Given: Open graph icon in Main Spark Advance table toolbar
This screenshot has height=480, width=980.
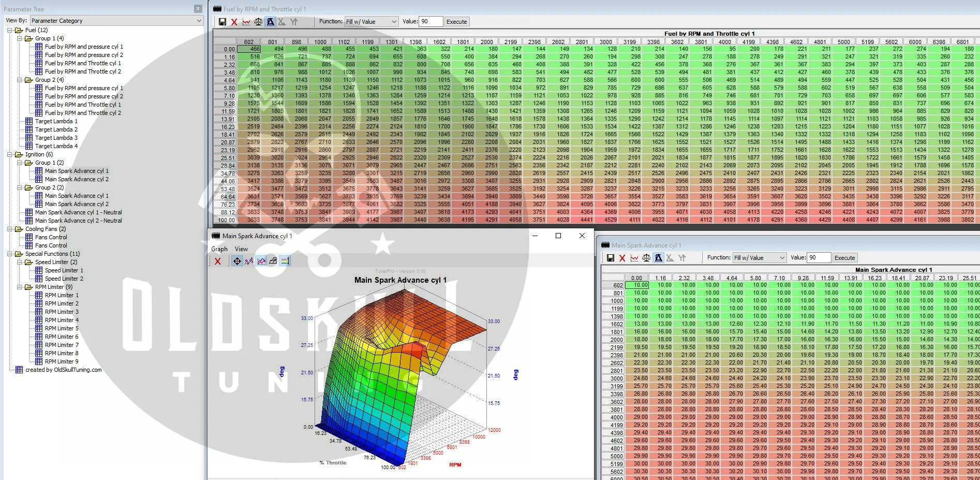Looking at the screenshot, I should 634,258.
